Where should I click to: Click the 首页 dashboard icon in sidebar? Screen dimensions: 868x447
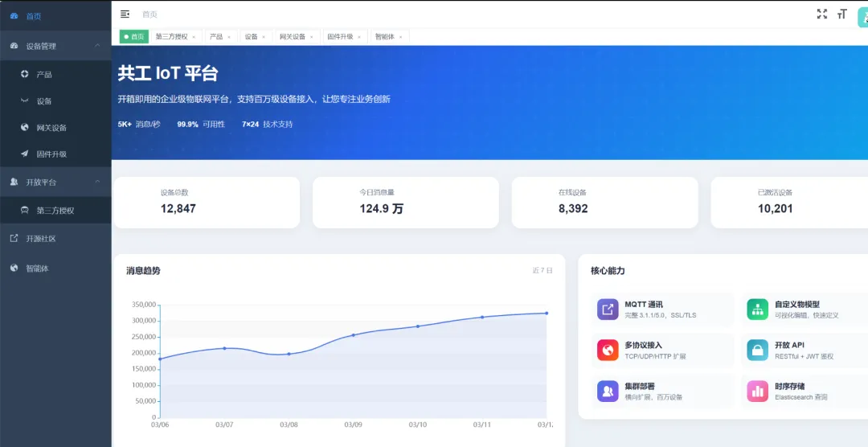coord(14,16)
